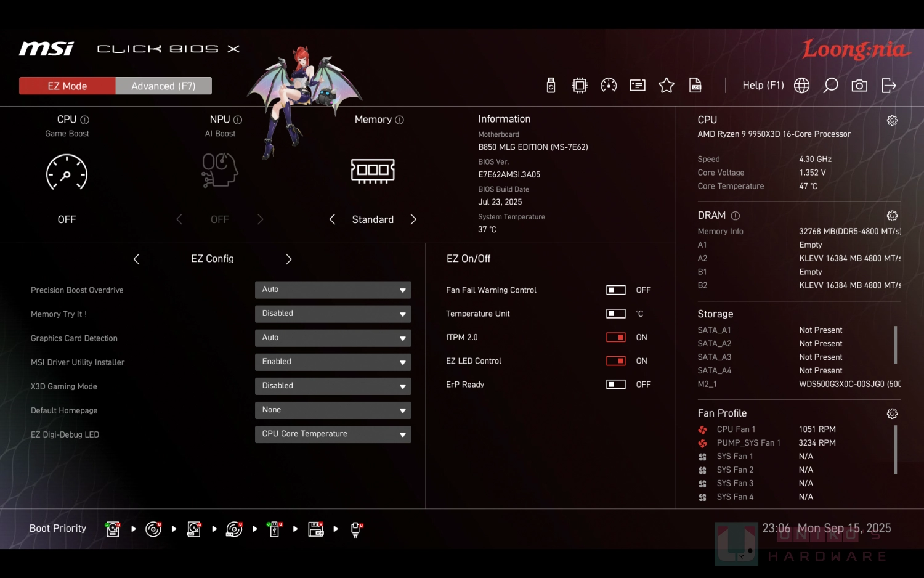Open the speedometer gauge icon in toolbar

pyautogui.click(x=609, y=86)
